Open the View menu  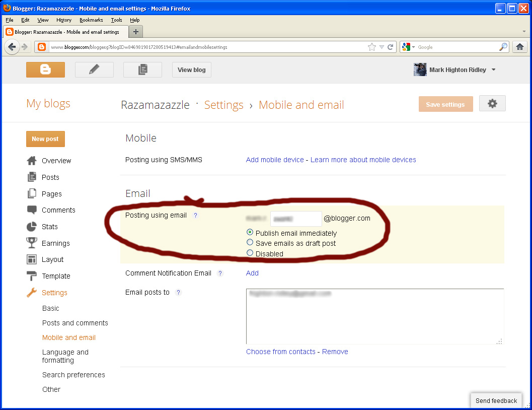[43, 20]
